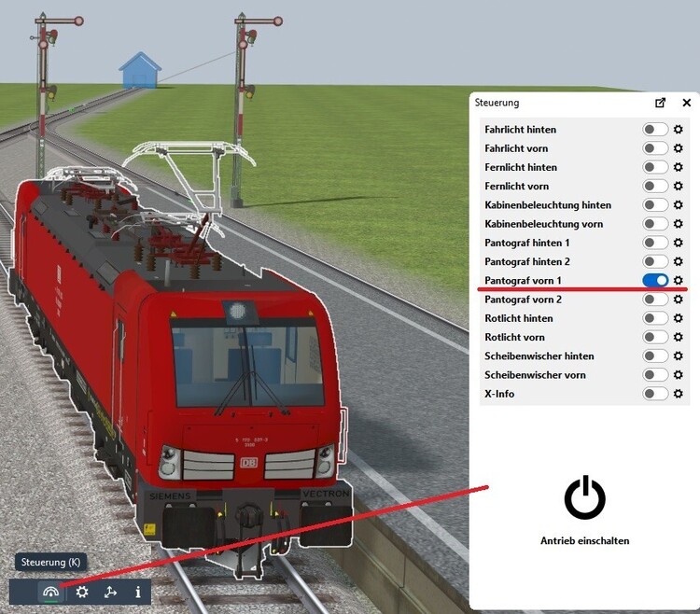Start Scheibenwischer hinten with its switch
The width and height of the screenshot is (700, 614).
655,356
